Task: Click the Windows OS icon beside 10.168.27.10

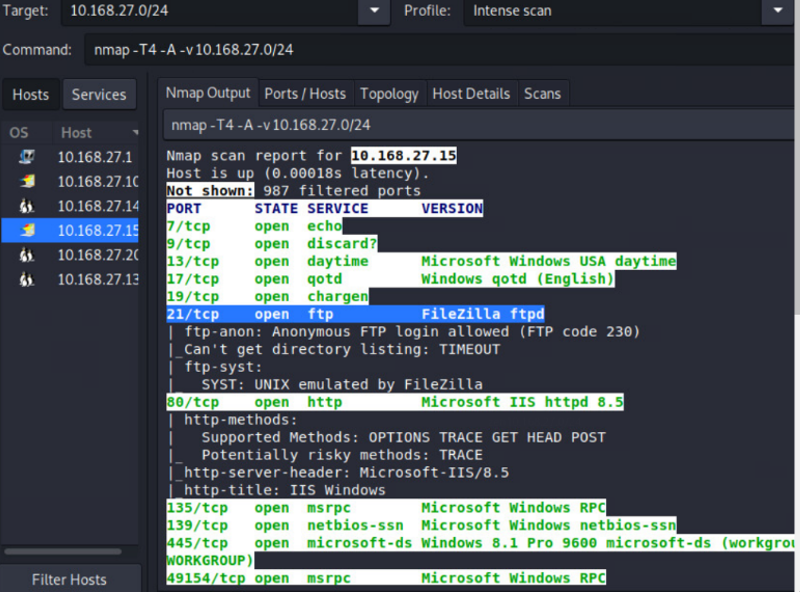Action: (x=27, y=181)
